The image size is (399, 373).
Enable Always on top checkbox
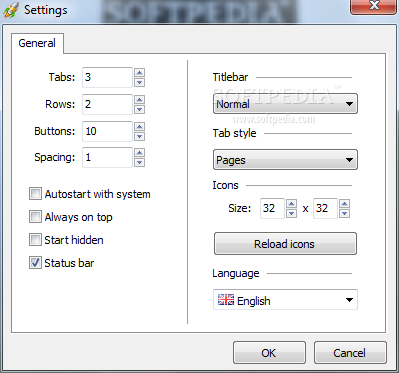tap(35, 217)
